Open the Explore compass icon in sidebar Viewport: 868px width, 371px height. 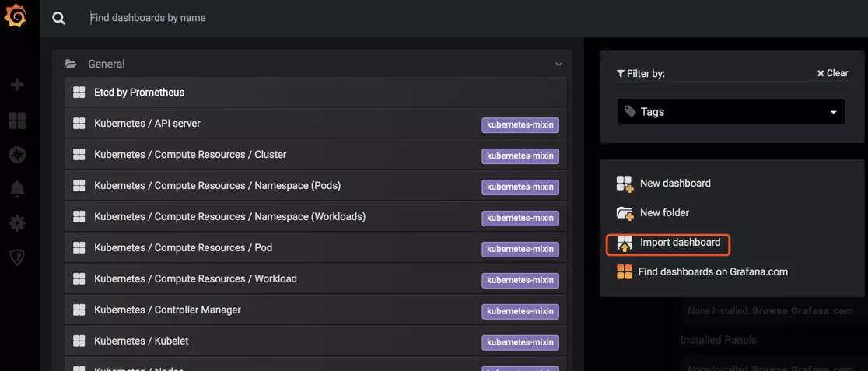(x=17, y=156)
